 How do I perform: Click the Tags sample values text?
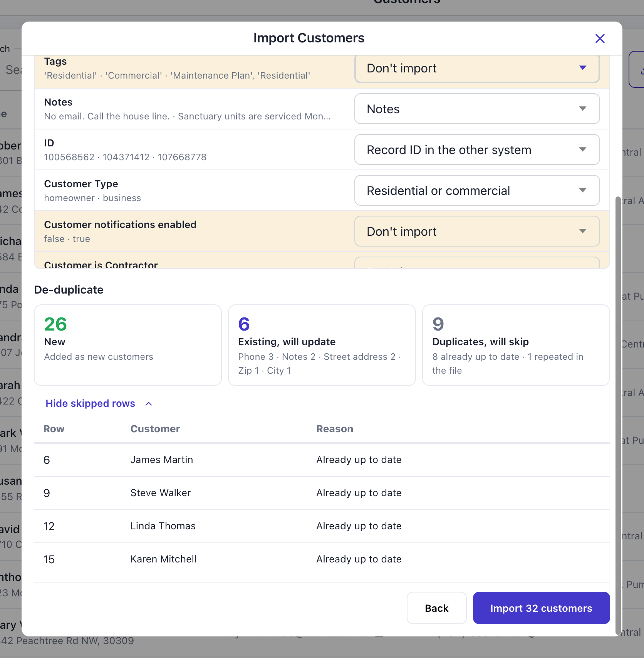pos(177,76)
